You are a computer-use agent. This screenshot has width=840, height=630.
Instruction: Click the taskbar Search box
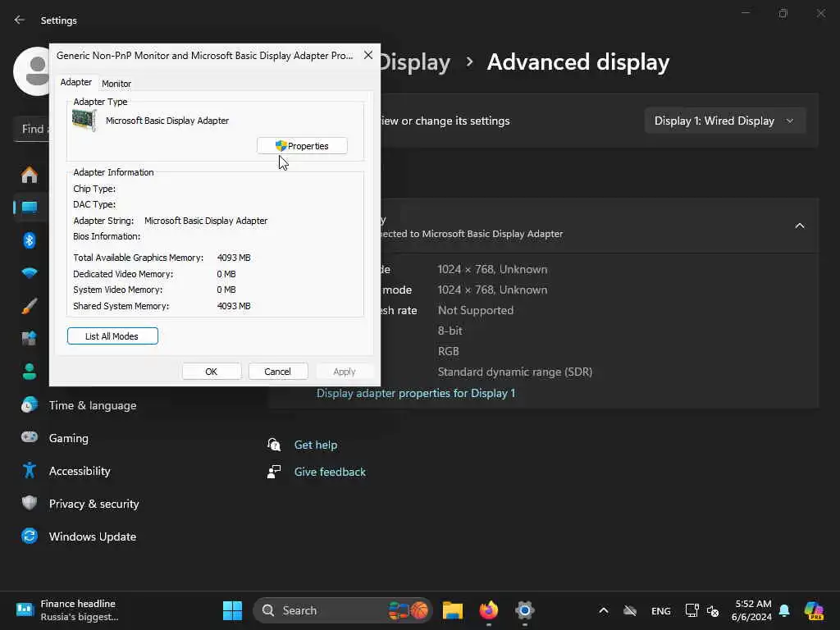342,610
